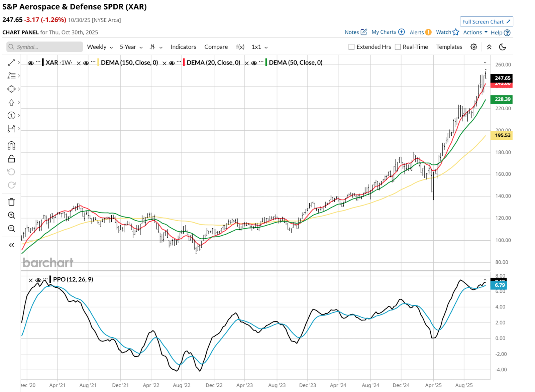Click the Symbol search field
The height and width of the screenshot is (392, 535).
coord(45,47)
